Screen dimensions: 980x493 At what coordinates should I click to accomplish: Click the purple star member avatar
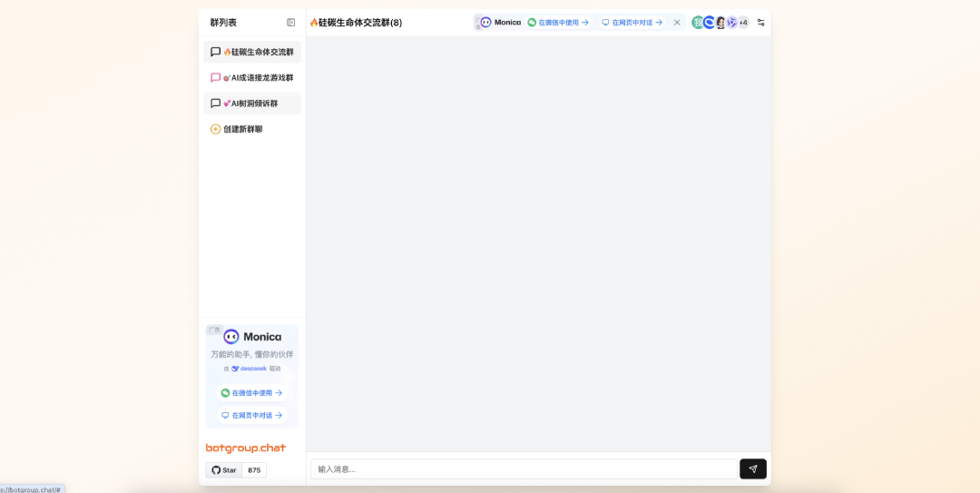pos(732,23)
